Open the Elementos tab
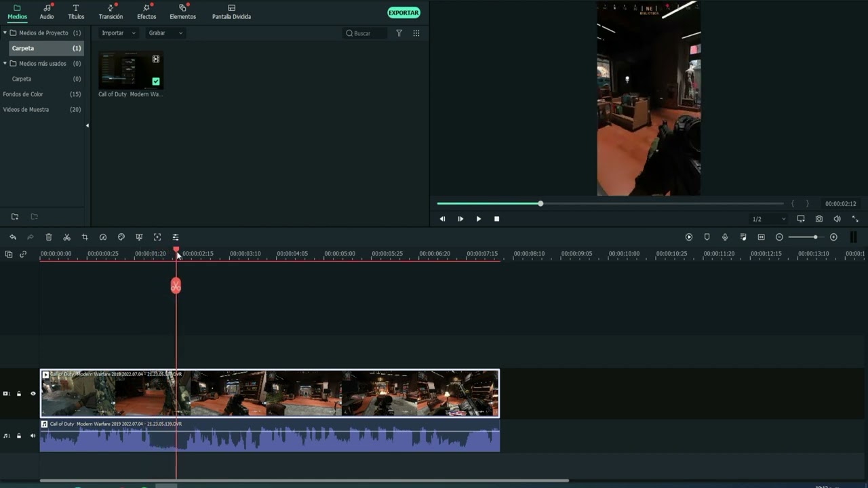Viewport: 868px width, 488px height. 182,12
